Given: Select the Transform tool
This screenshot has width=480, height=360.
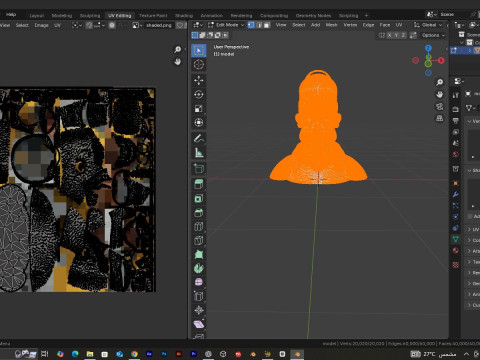Looking at the screenshot, I should (x=199, y=122).
